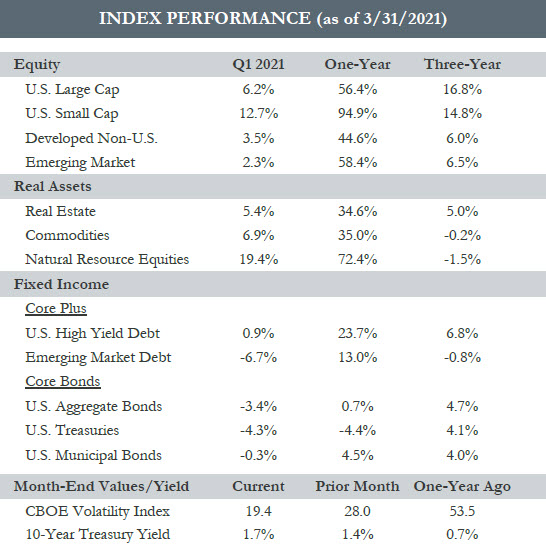Select the Fixed Income section header
This screenshot has height=549, width=546.
61,284
